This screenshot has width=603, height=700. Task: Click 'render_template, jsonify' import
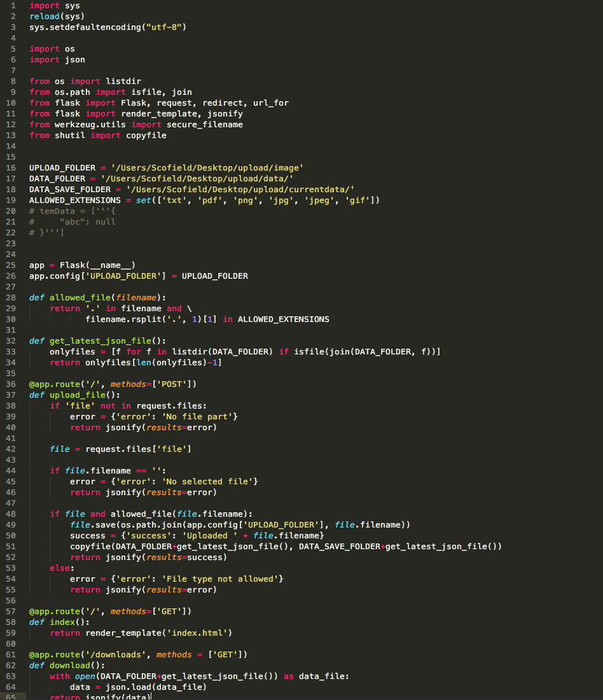pyautogui.click(x=182, y=114)
